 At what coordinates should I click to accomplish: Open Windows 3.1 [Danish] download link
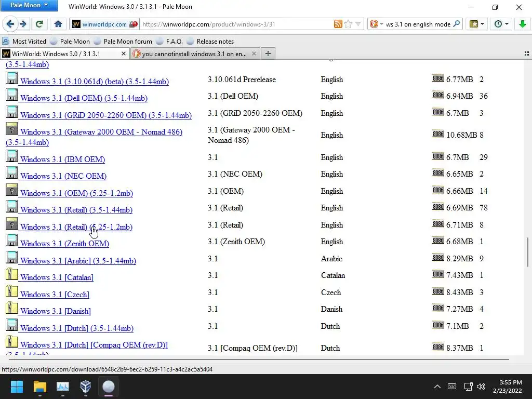tap(55, 311)
